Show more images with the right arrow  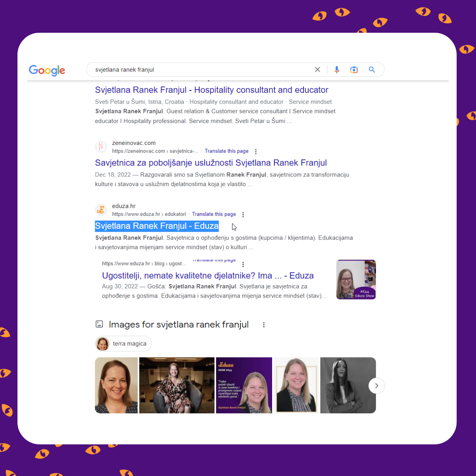pos(376,386)
